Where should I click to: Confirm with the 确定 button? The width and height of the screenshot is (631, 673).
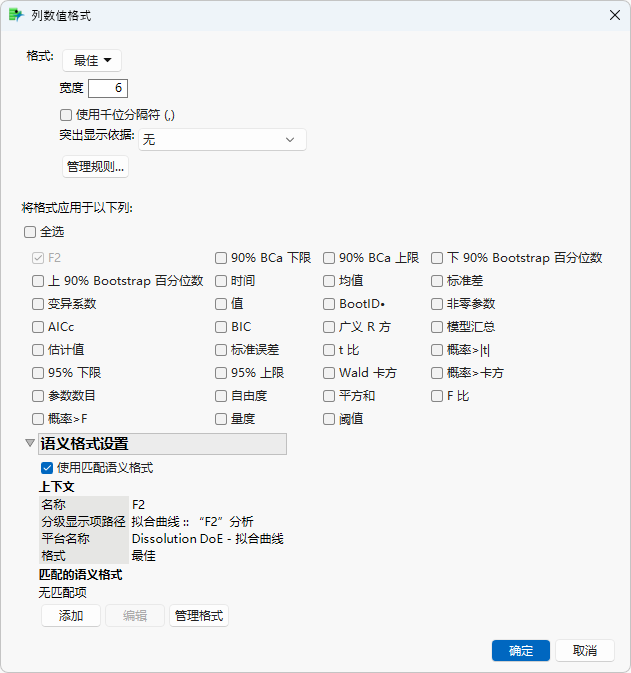(x=521, y=651)
